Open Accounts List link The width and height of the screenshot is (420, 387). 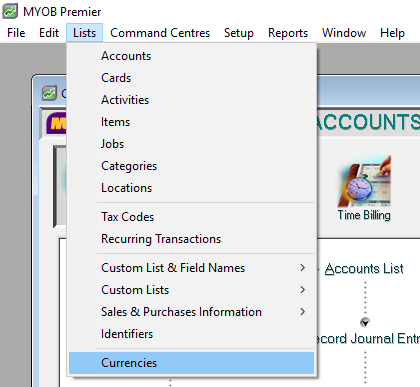click(x=364, y=269)
